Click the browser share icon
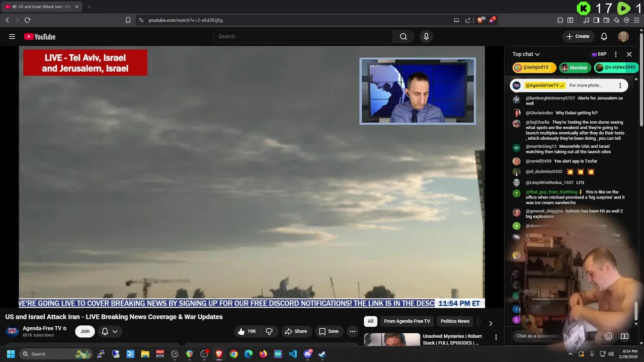The image size is (644, 362). tap(468, 20)
